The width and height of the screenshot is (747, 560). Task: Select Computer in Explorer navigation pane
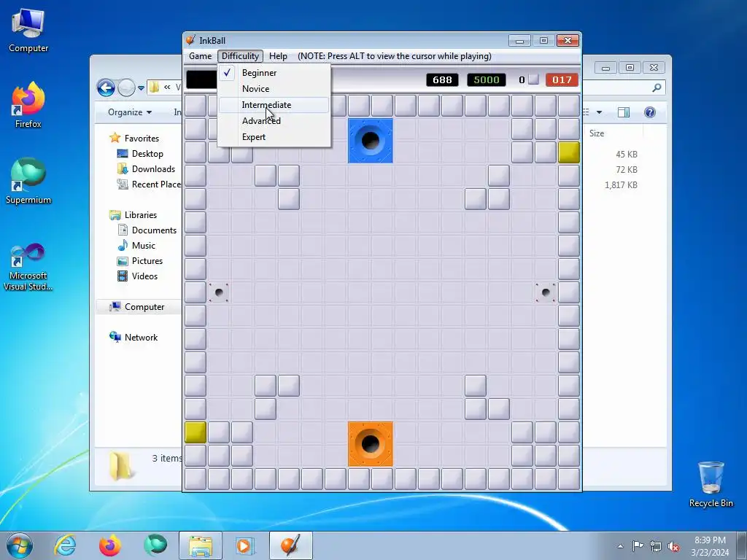[144, 307]
